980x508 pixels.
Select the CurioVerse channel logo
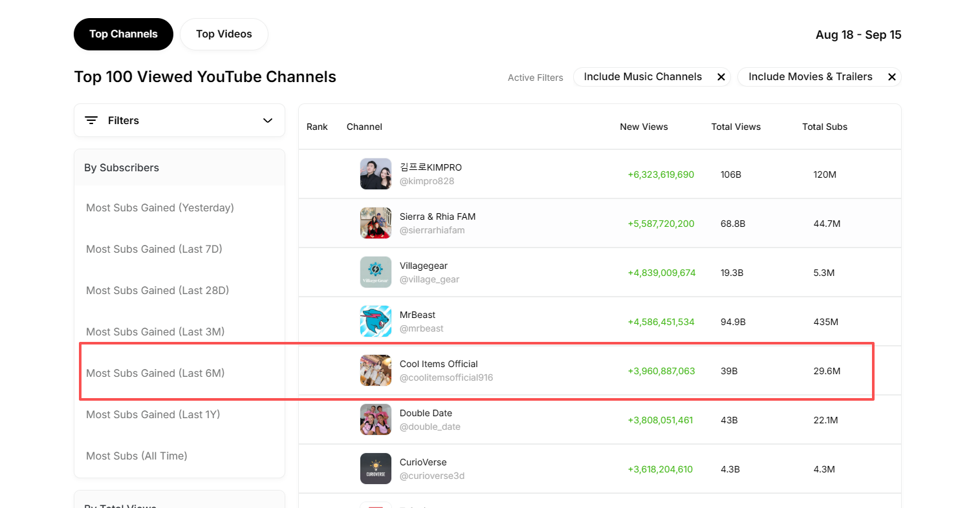[x=375, y=469]
